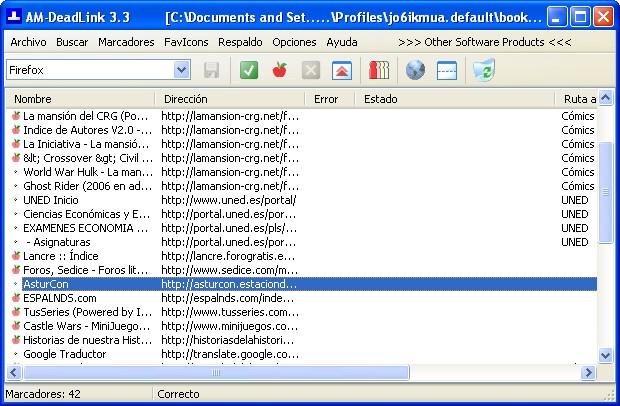Image resolution: width=620 pixels, height=406 pixels.
Task: Minimize the AM-DeadLink window
Action: pyautogui.click(x=557, y=17)
